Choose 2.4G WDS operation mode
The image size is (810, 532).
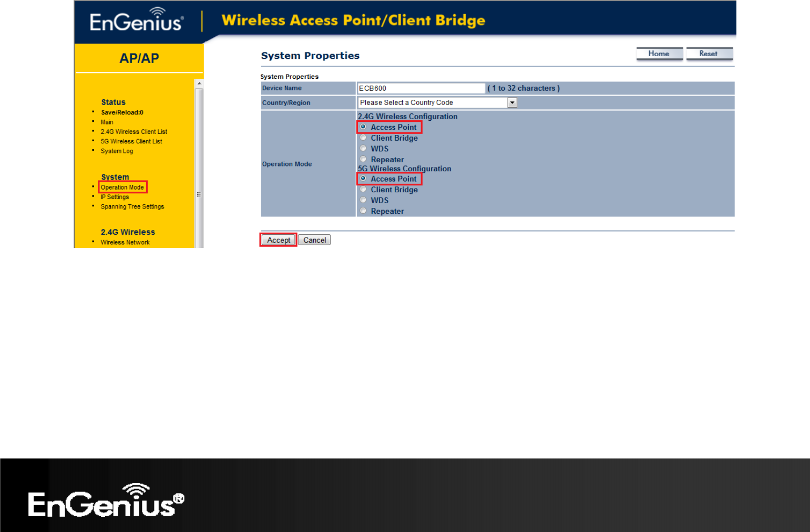point(363,149)
